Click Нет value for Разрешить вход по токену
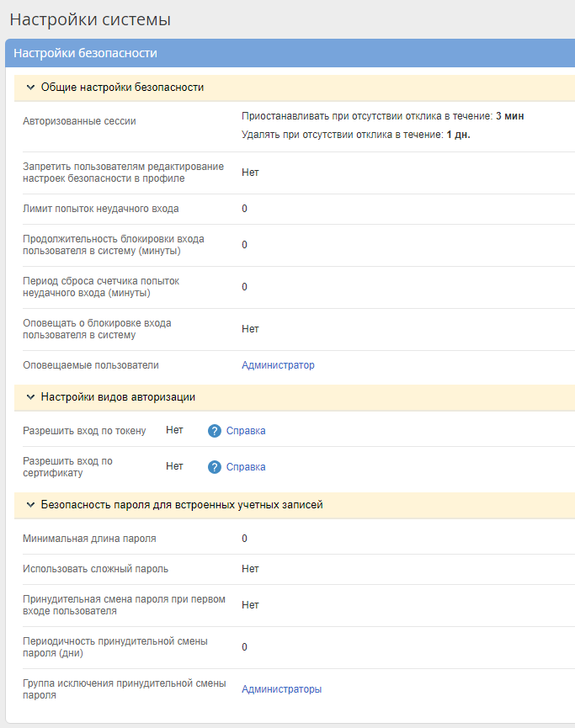The image size is (575, 728). [174, 431]
